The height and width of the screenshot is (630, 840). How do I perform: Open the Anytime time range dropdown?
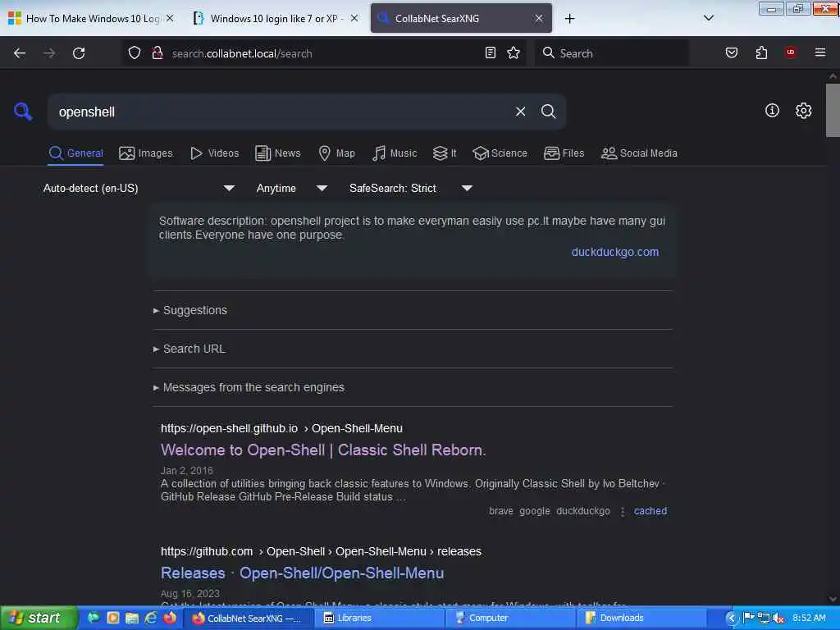point(292,188)
